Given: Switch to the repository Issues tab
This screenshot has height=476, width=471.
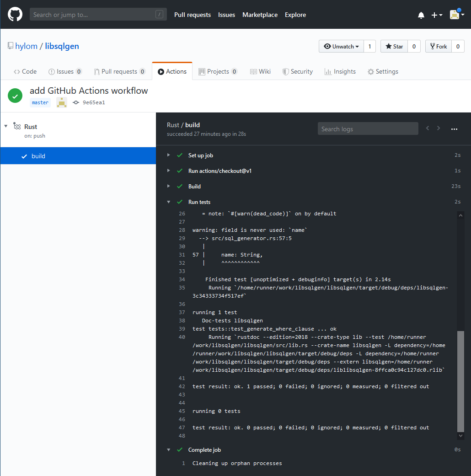Looking at the screenshot, I should click(x=65, y=72).
